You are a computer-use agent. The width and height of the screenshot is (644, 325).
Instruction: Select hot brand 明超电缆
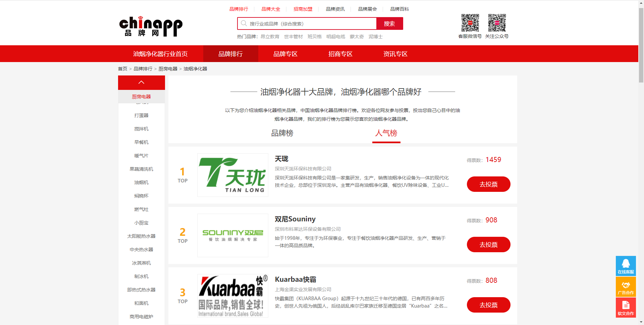click(336, 37)
